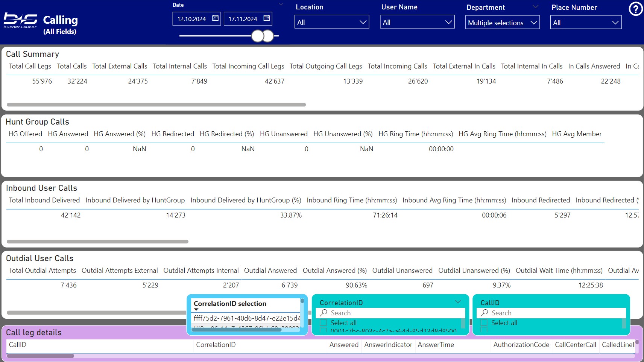
Task: Sort by Inbound Redirected column header
Action: coord(541,200)
